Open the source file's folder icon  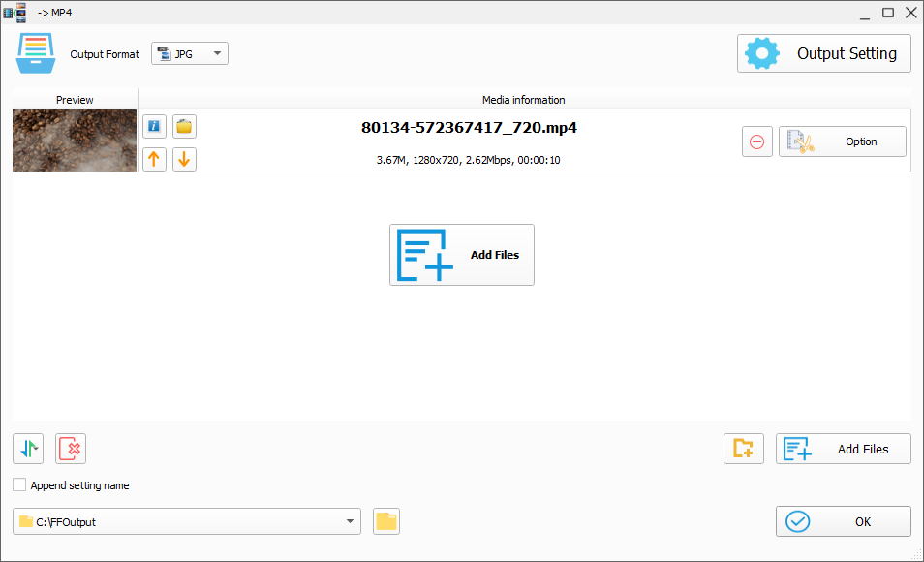tap(184, 126)
